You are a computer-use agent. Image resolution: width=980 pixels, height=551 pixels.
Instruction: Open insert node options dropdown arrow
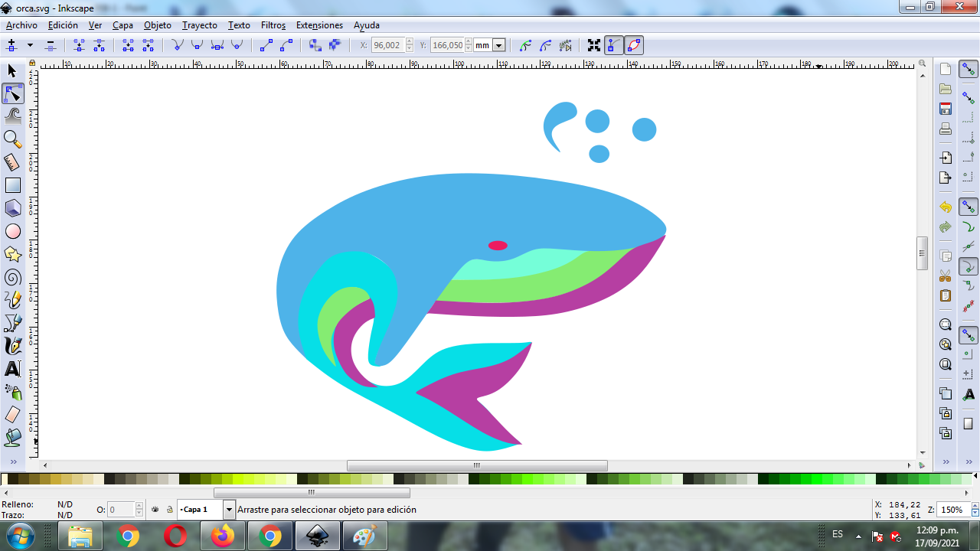coord(30,45)
